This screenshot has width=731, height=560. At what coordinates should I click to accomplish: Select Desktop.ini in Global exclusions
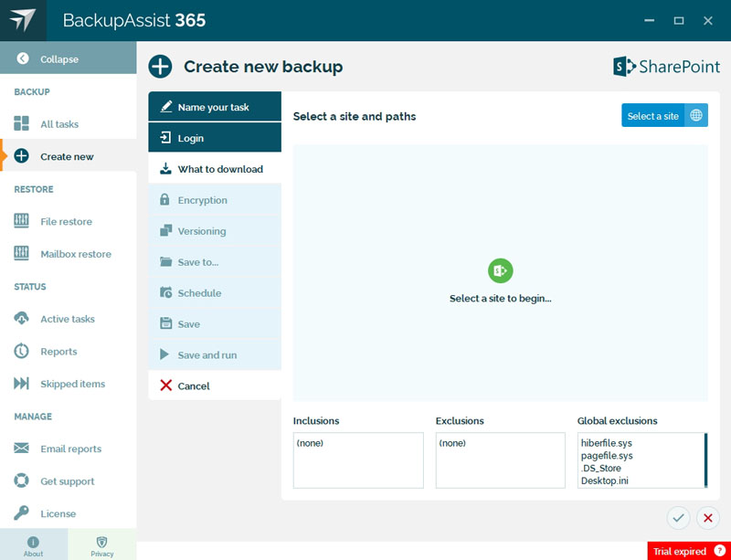(604, 481)
